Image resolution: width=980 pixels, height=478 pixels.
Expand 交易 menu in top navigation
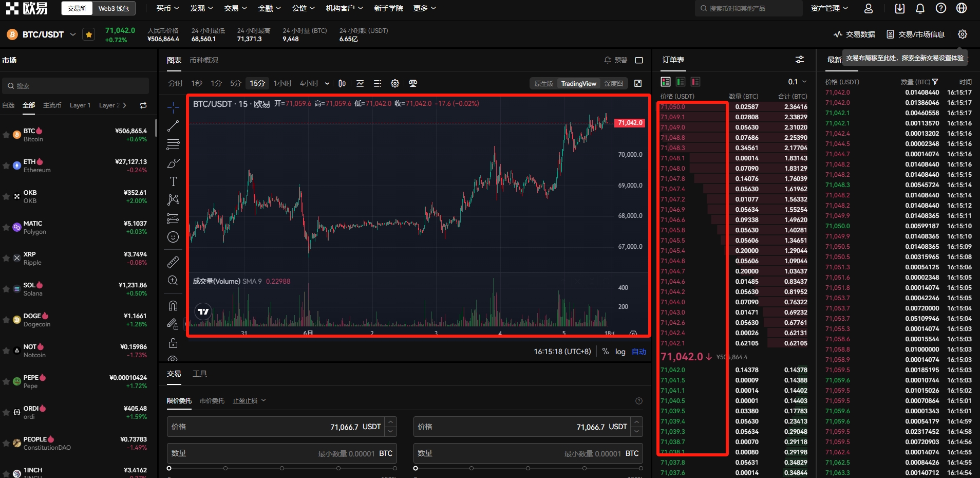click(235, 8)
